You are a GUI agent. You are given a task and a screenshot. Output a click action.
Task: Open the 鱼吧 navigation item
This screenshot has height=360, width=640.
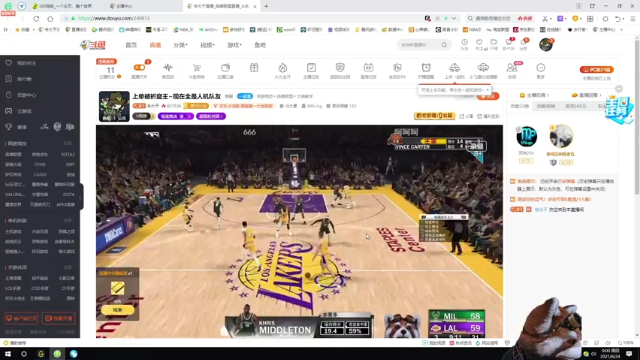pos(260,45)
